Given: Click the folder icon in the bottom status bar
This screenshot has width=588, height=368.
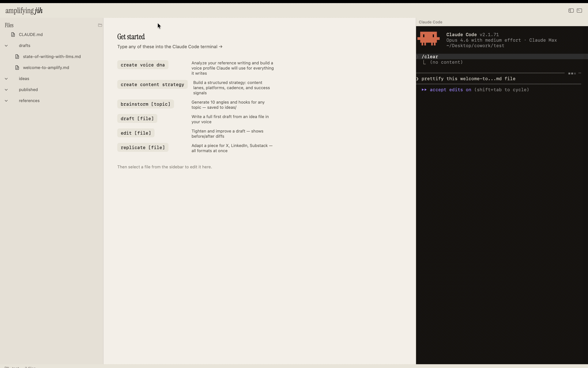Looking at the screenshot, I should (7, 367).
